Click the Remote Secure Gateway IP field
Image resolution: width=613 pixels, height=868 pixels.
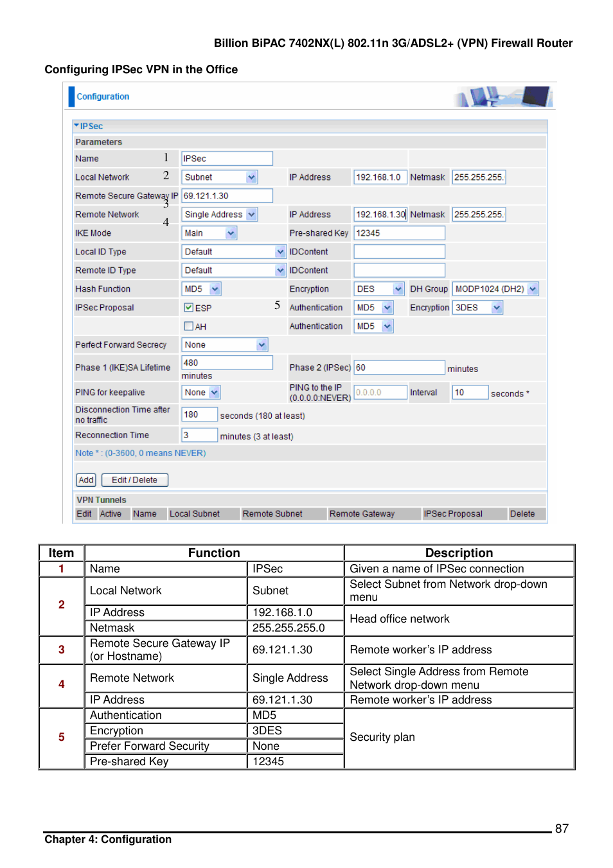point(227,196)
